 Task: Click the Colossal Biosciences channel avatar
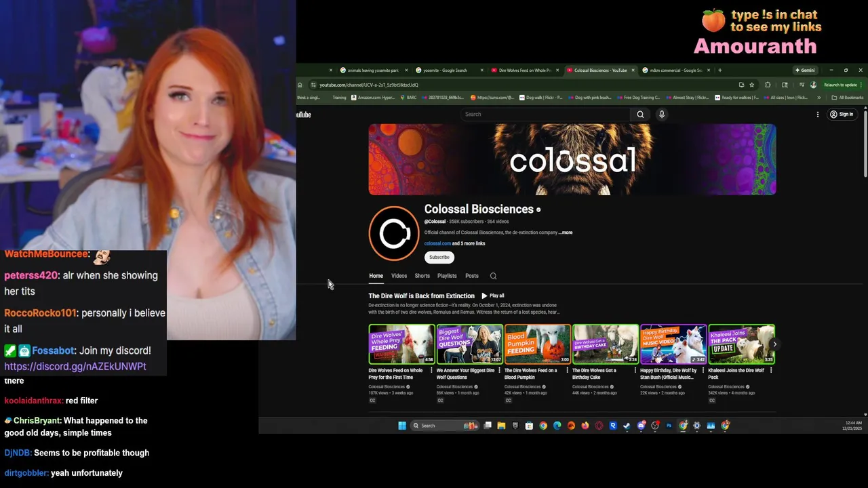click(x=394, y=234)
